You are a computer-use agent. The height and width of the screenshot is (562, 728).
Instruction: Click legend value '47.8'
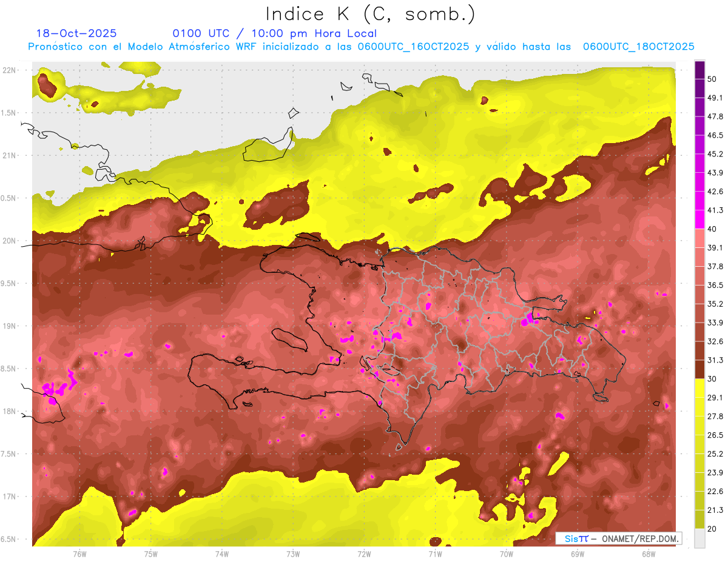pos(715,116)
